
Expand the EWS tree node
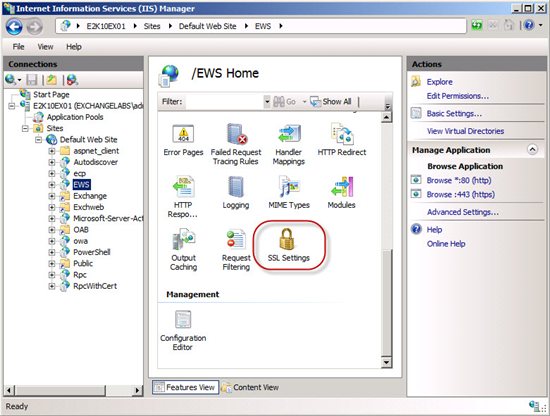pos(52,185)
